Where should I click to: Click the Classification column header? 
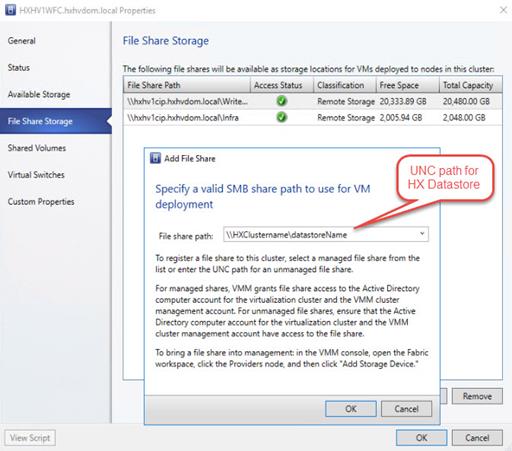(x=345, y=85)
